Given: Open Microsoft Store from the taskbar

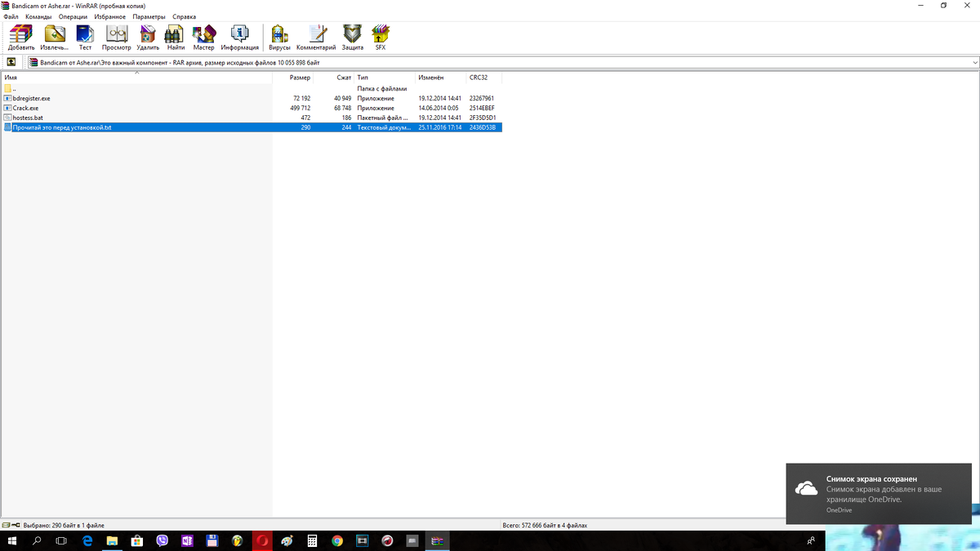Looking at the screenshot, I should pyautogui.click(x=137, y=540).
